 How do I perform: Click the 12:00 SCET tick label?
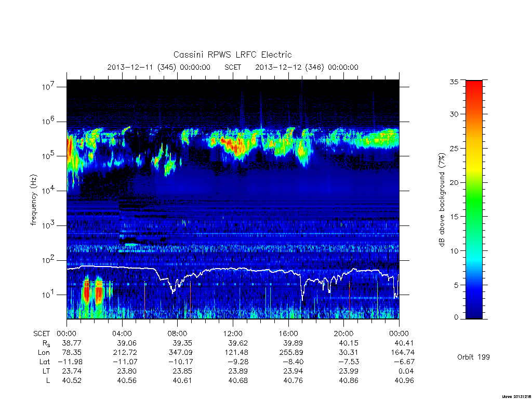[233, 334]
